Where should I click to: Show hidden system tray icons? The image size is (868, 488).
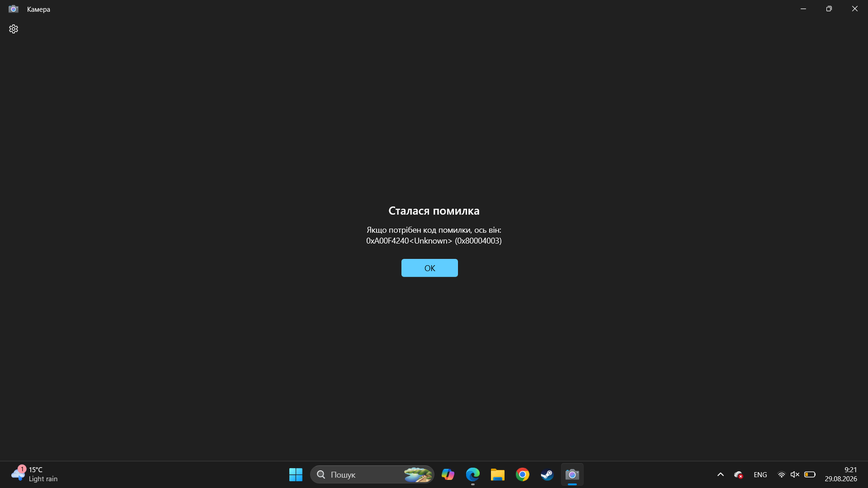click(x=721, y=474)
